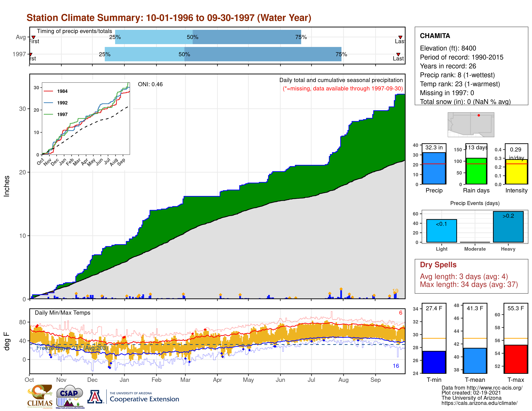Click 'Total snow (in): 0' text
Viewport: 532px width, 411px height.
coord(446,102)
